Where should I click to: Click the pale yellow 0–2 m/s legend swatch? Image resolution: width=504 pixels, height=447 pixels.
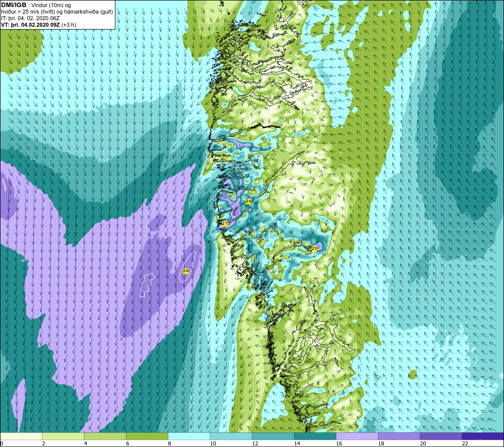pyautogui.click(x=21, y=436)
